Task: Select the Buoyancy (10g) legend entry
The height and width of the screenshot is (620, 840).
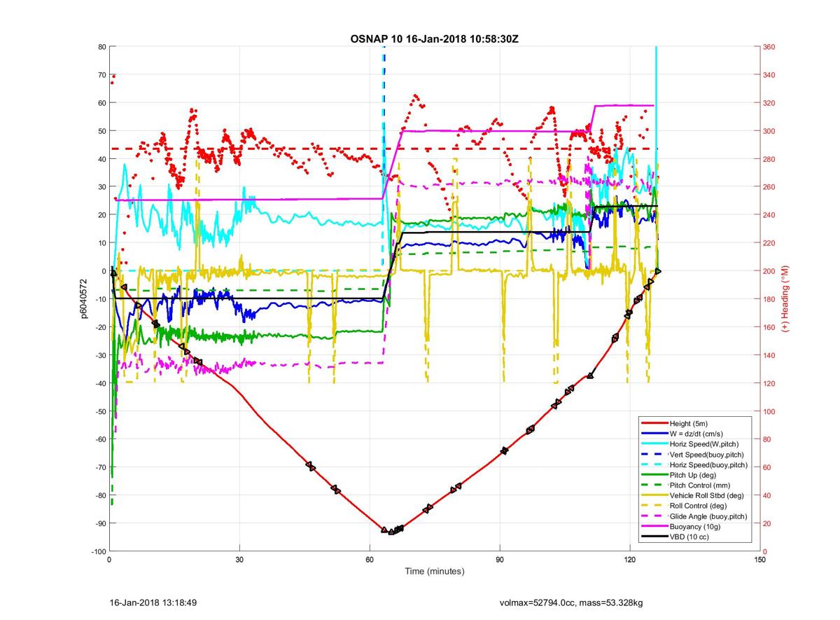Action: click(x=695, y=526)
